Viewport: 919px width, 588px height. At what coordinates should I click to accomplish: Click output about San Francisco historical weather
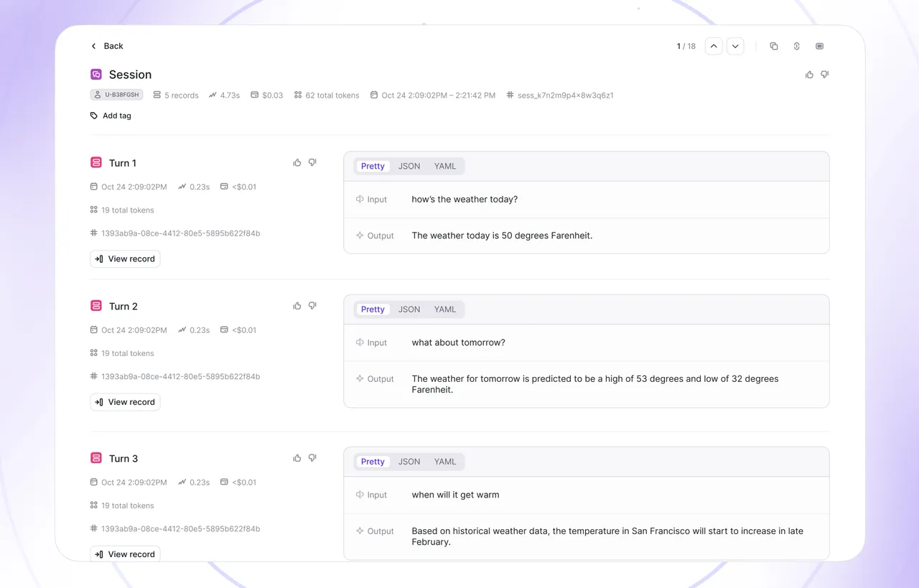[x=607, y=536]
